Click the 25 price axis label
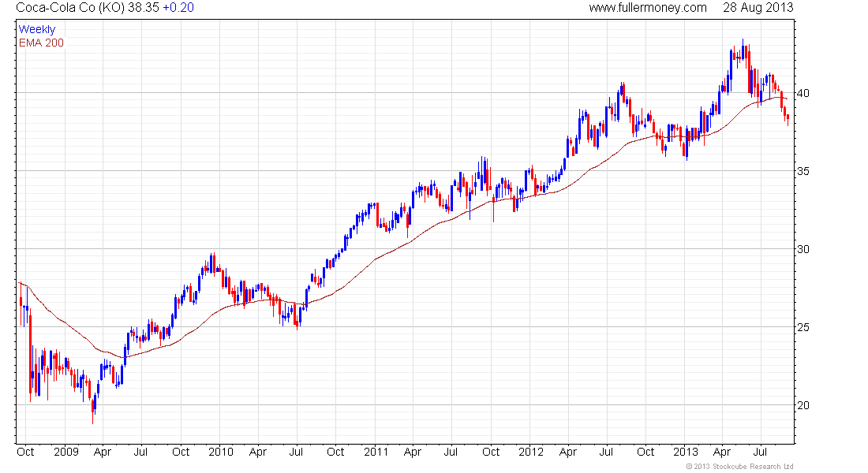 (x=803, y=327)
